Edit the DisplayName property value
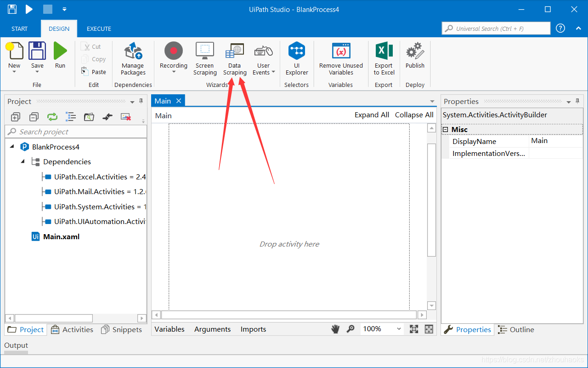The image size is (588, 368). (x=556, y=141)
